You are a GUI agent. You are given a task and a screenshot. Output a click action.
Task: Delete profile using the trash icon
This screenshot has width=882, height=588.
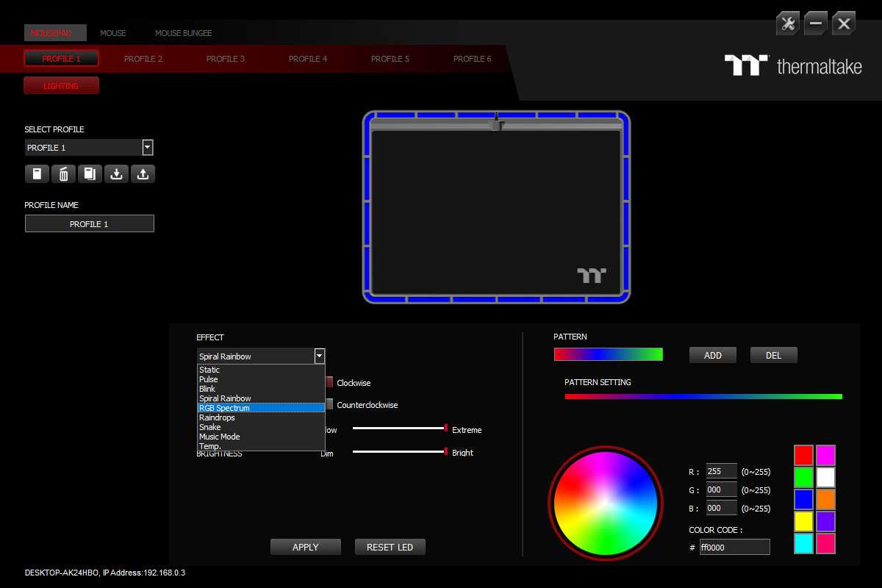point(63,174)
